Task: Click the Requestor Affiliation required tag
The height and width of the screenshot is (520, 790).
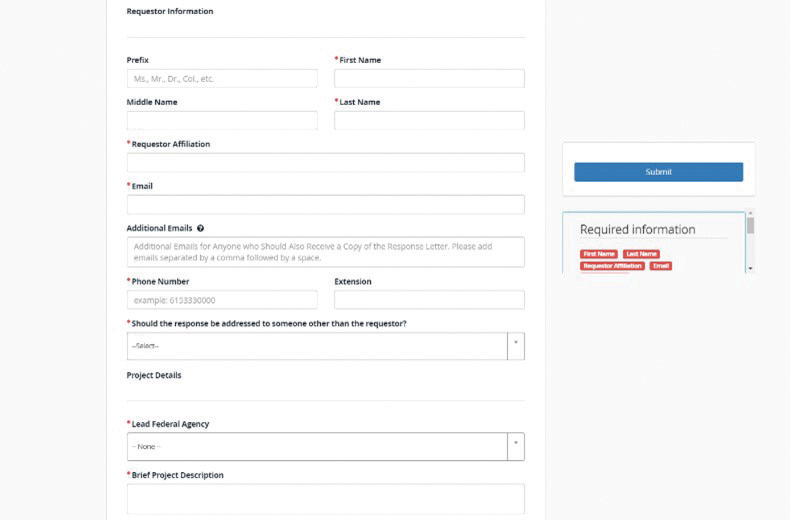Action: tap(612, 266)
